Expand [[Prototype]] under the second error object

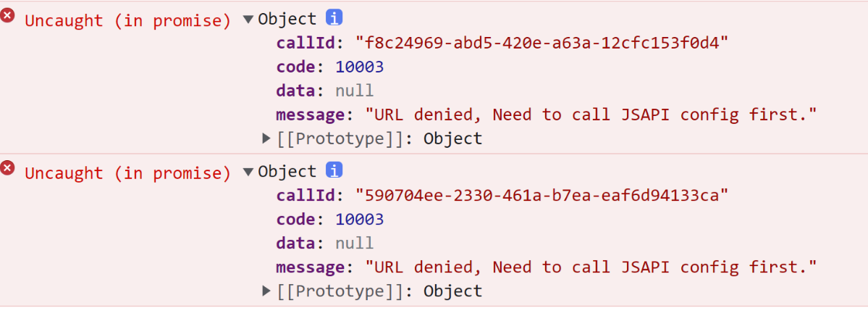(x=267, y=291)
